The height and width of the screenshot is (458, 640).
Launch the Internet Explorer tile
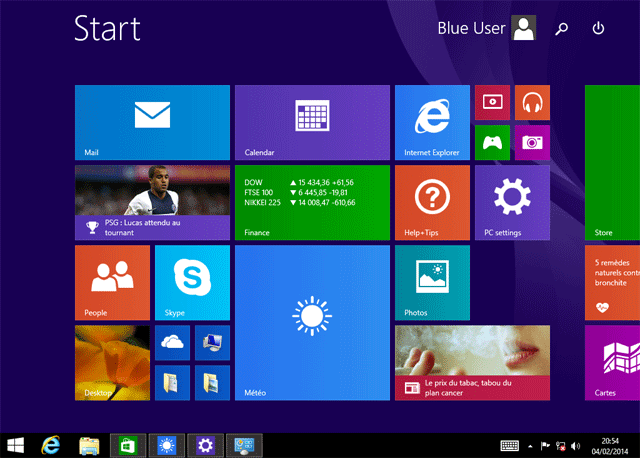tap(432, 122)
